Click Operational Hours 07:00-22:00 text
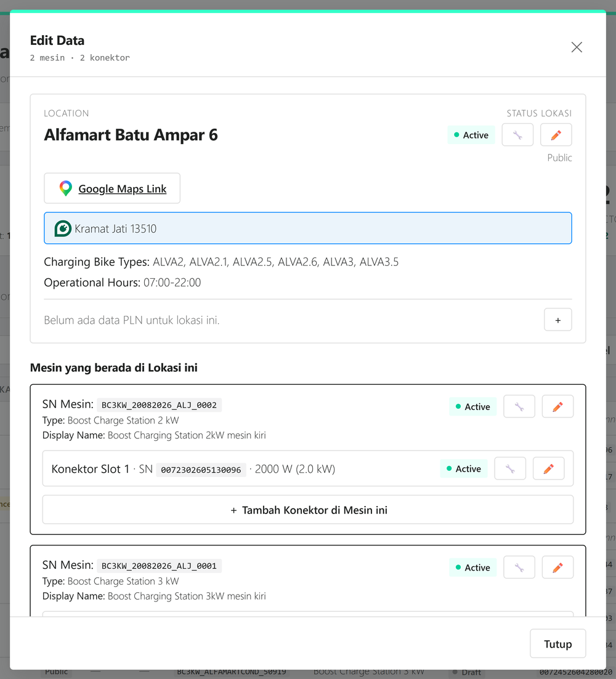Image resolution: width=616 pixels, height=679 pixels. 122,283
